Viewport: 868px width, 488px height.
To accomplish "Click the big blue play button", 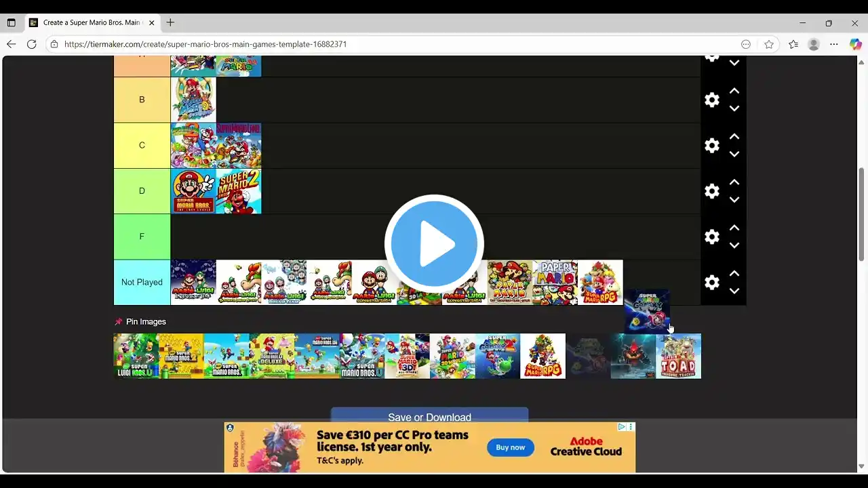I will click(x=434, y=243).
